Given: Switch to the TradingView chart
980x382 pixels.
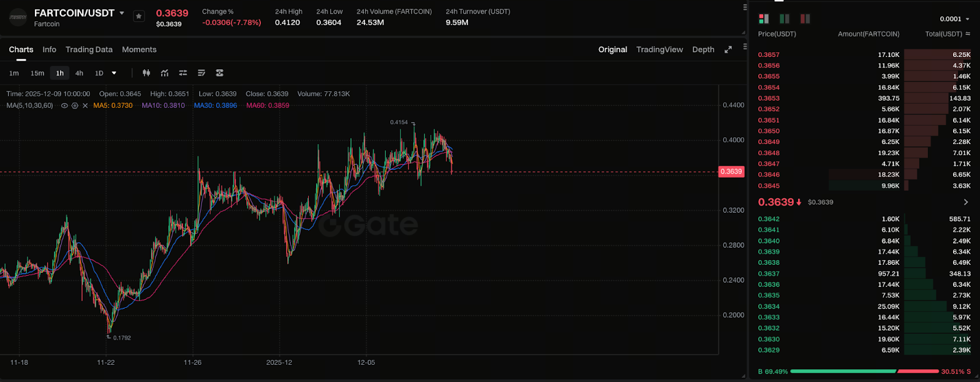Looking at the screenshot, I should pos(659,50).
